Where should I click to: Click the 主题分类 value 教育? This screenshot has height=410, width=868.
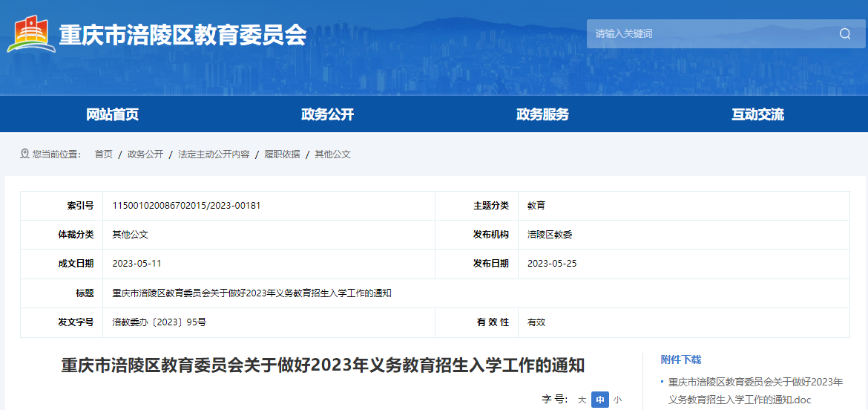[536, 206]
